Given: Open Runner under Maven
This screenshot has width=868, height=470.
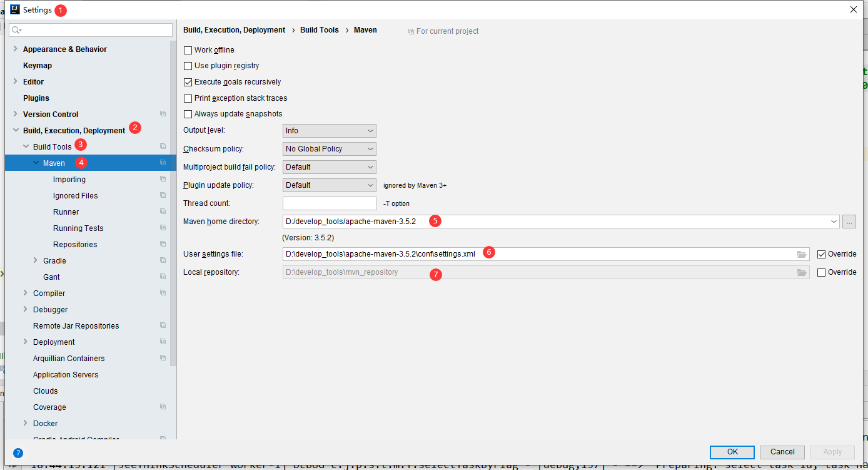Looking at the screenshot, I should click(x=66, y=212).
